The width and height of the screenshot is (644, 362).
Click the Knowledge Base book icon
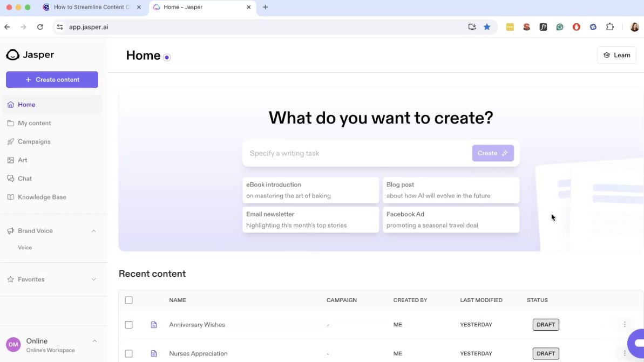click(11, 197)
